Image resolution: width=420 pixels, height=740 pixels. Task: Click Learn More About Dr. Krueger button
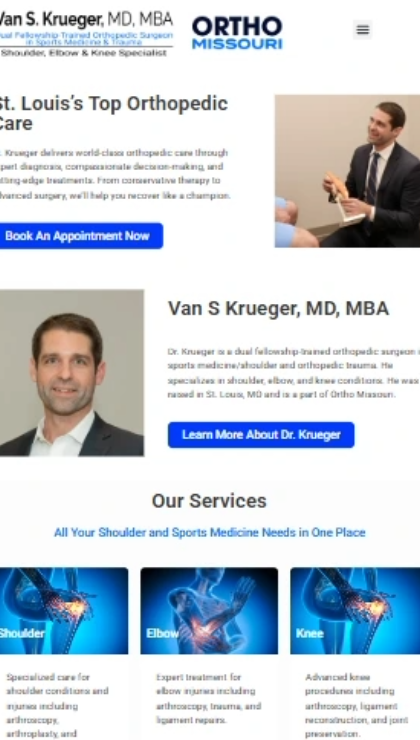point(261,435)
